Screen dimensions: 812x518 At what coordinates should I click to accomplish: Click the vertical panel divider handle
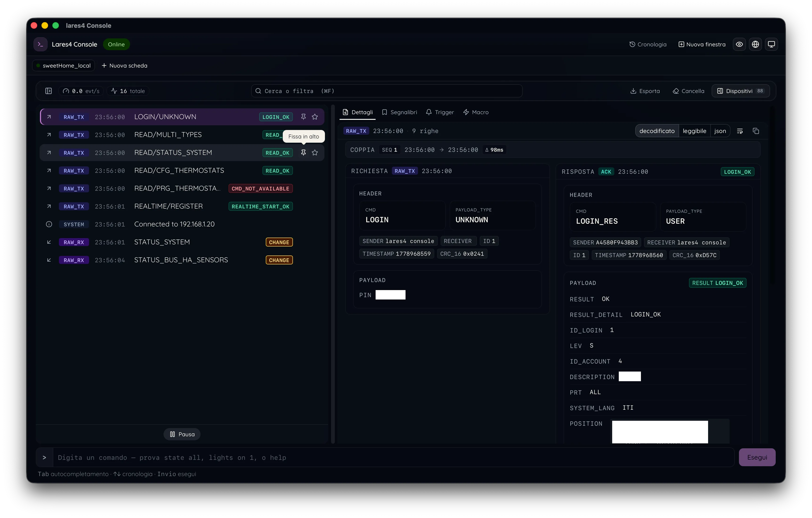(333, 274)
